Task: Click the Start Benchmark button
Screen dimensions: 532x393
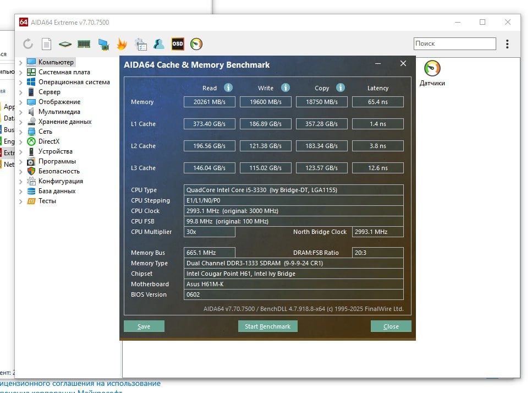Action: [268, 326]
